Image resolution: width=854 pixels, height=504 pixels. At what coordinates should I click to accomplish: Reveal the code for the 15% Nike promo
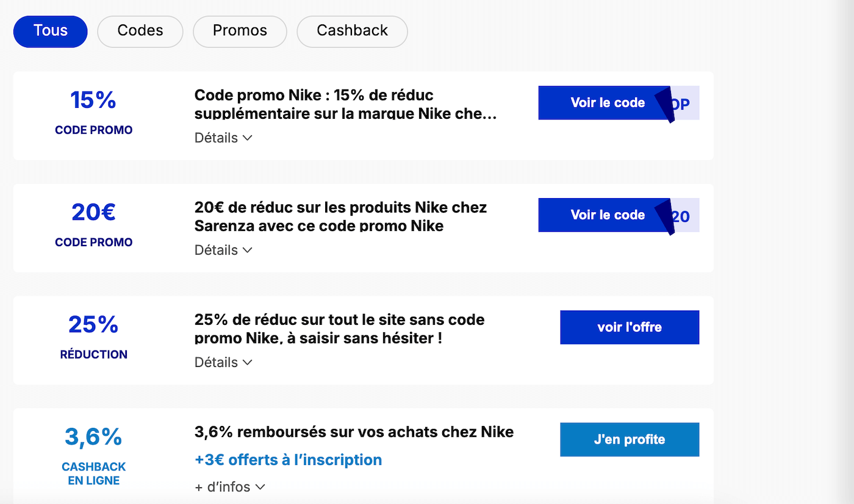pyautogui.click(x=608, y=102)
